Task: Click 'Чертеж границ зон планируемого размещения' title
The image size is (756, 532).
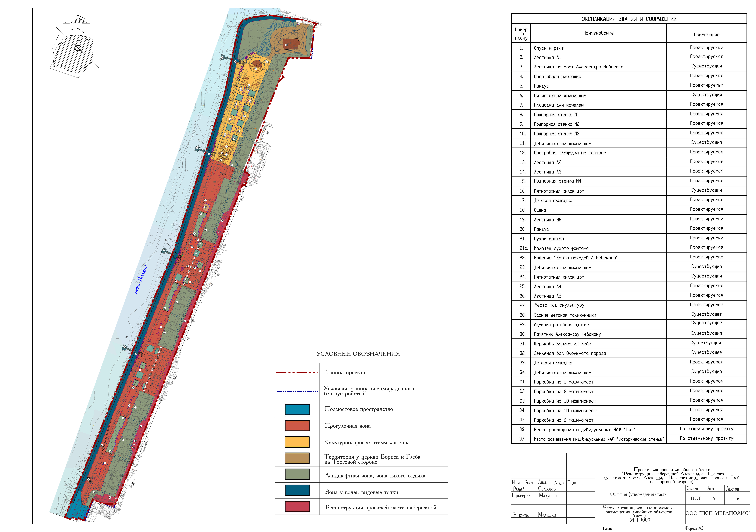Action: pyautogui.click(x=638, y=510)
